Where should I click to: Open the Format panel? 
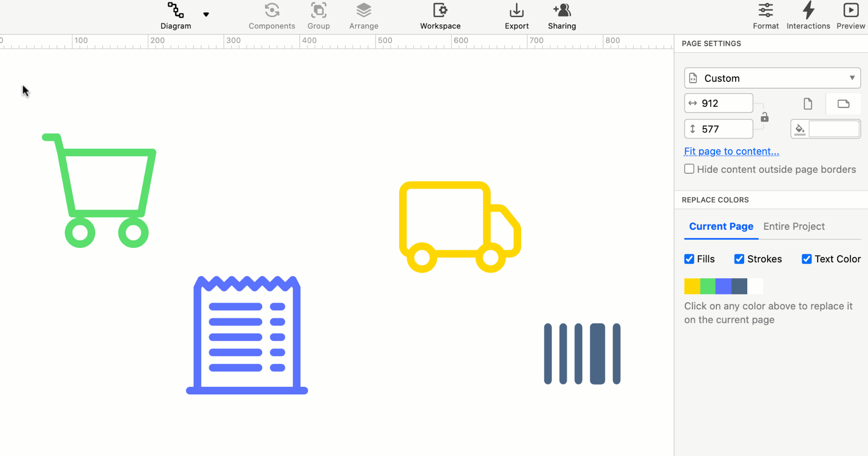765,16
